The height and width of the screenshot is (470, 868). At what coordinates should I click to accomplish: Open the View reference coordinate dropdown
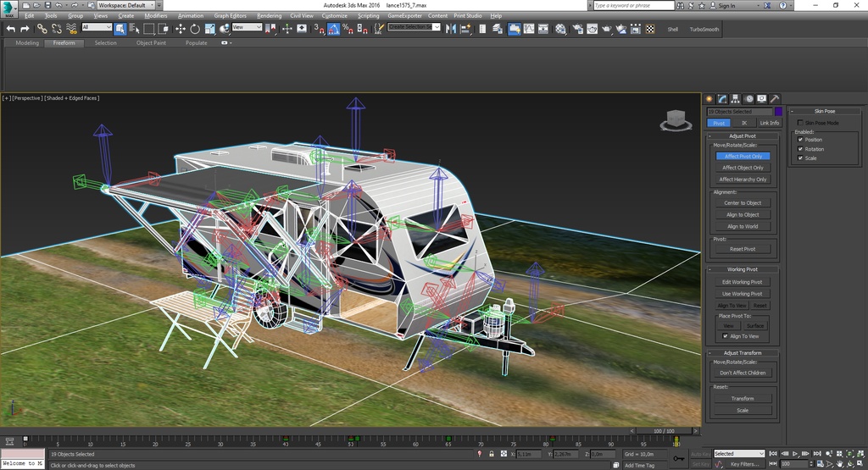pos(247,27)
